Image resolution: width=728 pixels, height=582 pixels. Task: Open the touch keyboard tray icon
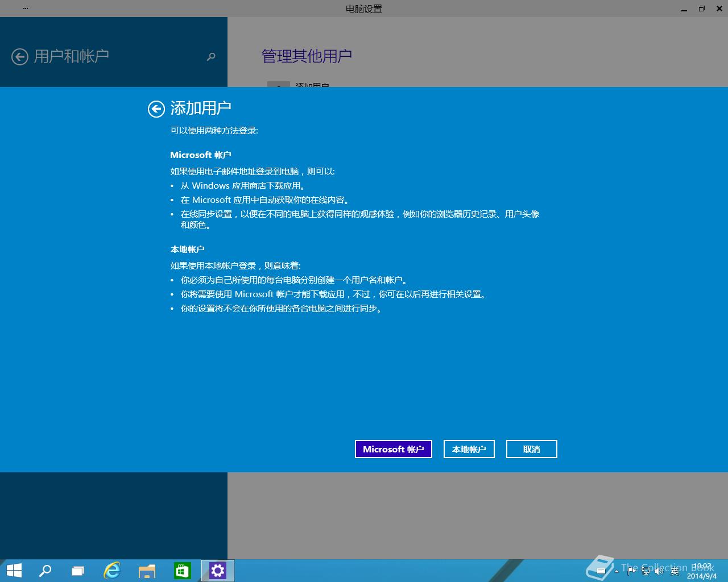point(601,571)
